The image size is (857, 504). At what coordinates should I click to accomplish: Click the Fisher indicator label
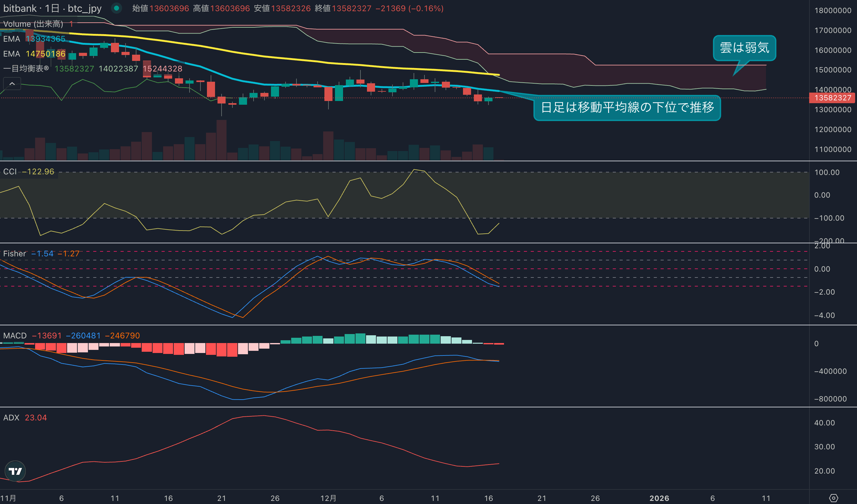click(15, 254)
